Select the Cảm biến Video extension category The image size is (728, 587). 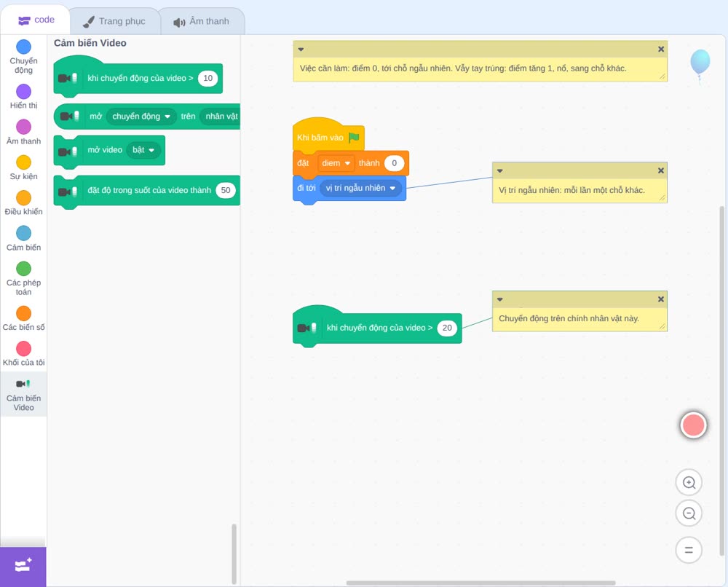(x=23, y=394)
